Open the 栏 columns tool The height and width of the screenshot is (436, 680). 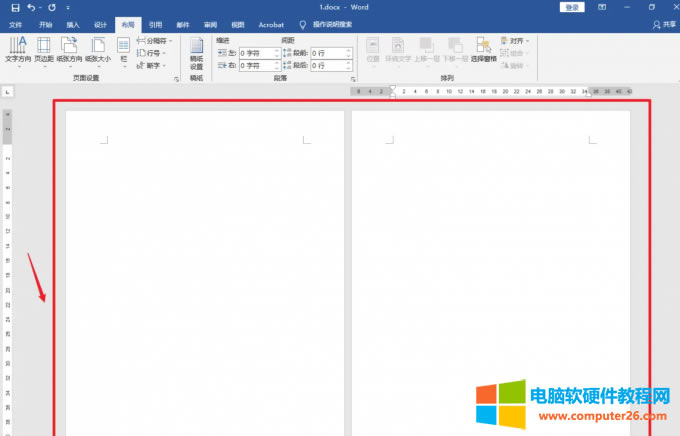click(x=124, y=52)
